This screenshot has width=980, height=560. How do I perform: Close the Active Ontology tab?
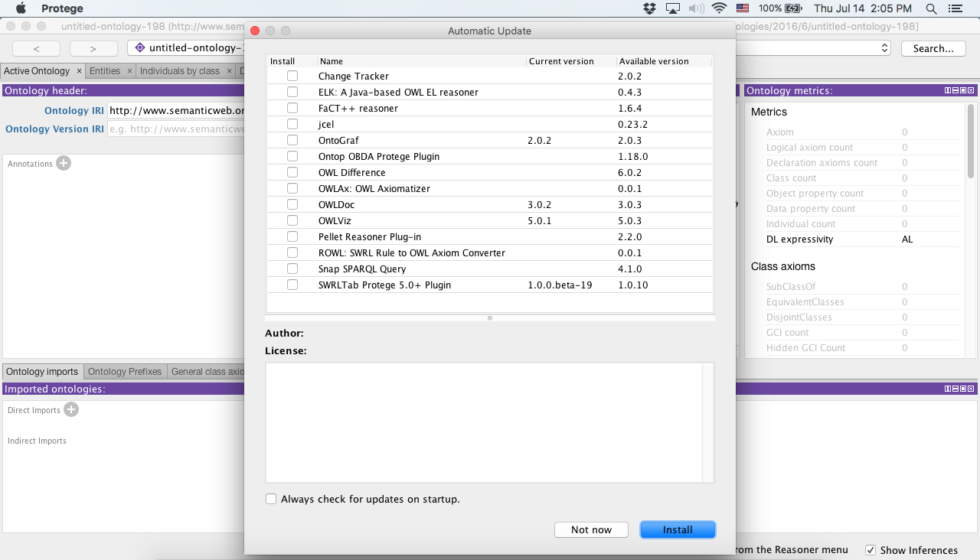(x=79, y=71)
